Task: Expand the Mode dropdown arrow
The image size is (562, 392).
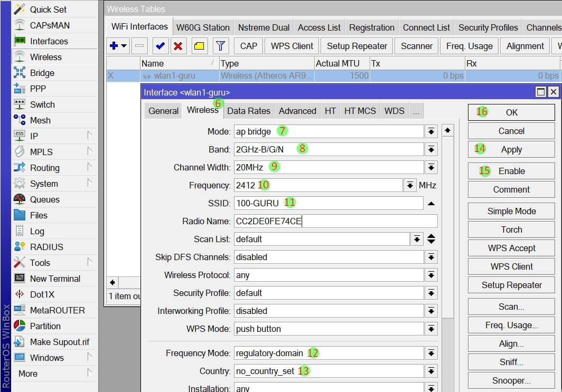Action: (432, 131)
